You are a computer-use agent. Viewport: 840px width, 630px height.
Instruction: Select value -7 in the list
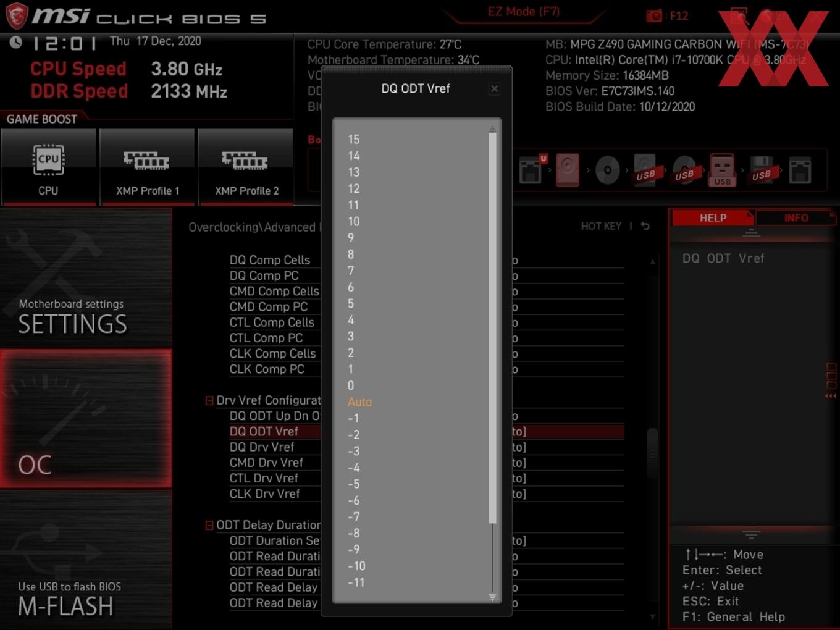353,517
